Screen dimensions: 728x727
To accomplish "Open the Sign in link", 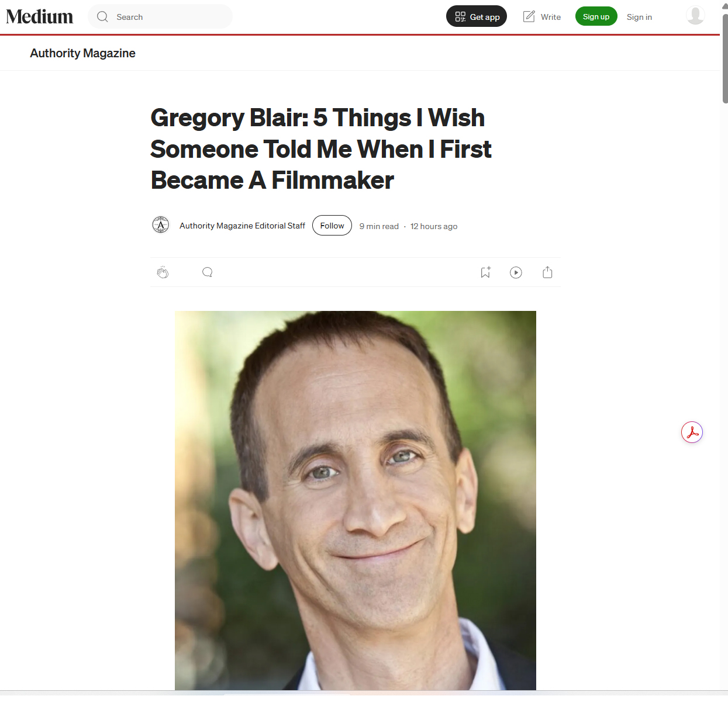I will point(639,17).
